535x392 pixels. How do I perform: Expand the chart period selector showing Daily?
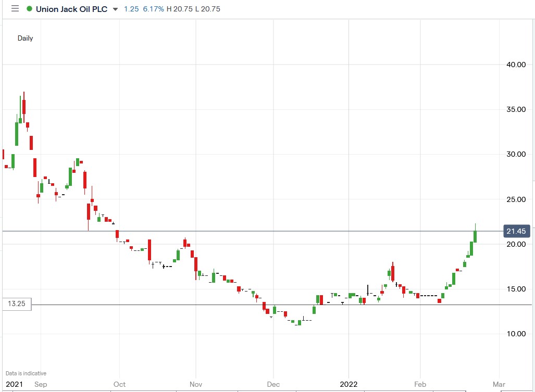(x=24, y=38)
